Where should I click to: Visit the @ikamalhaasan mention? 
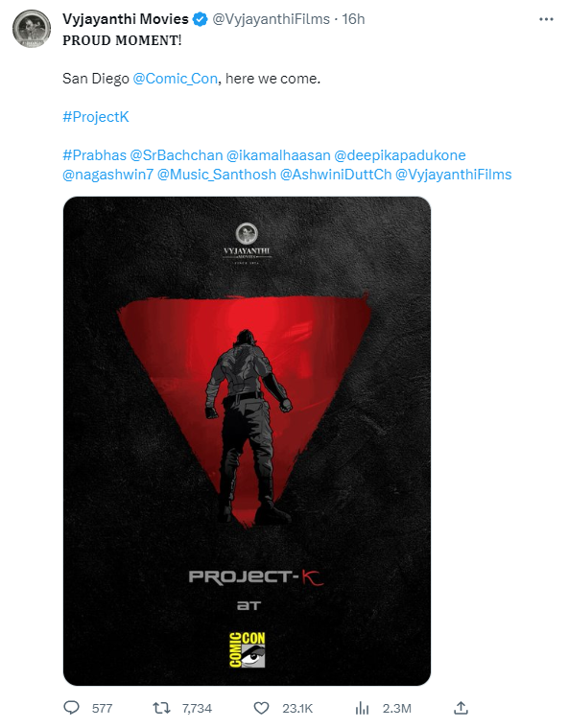point(278,155)
